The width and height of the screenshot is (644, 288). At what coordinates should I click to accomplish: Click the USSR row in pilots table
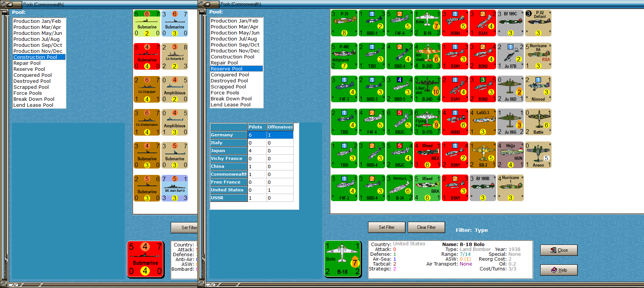click(252, 198)
